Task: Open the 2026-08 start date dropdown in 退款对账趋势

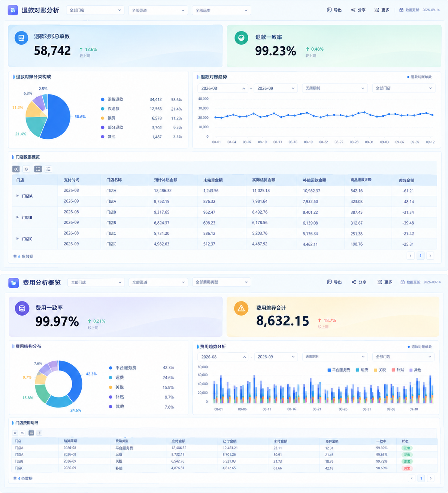Action: click(x=223, y=88)
